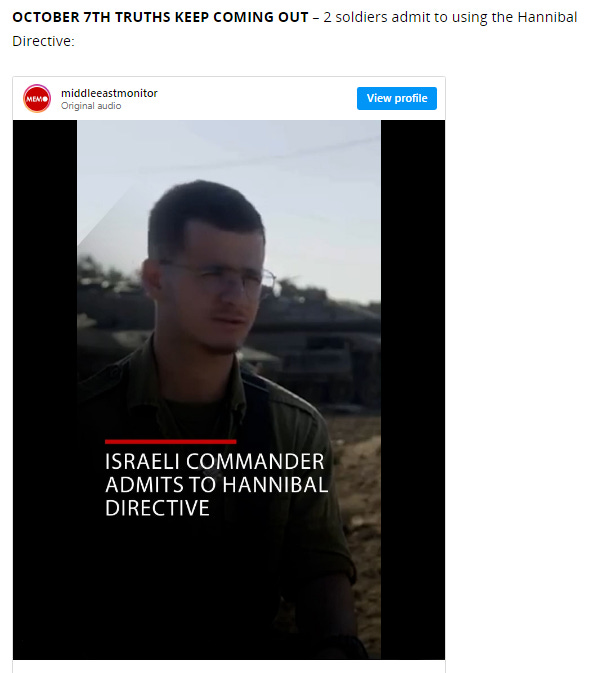
Task: Click the Original audio link
Action: click(x=91, y=106)
